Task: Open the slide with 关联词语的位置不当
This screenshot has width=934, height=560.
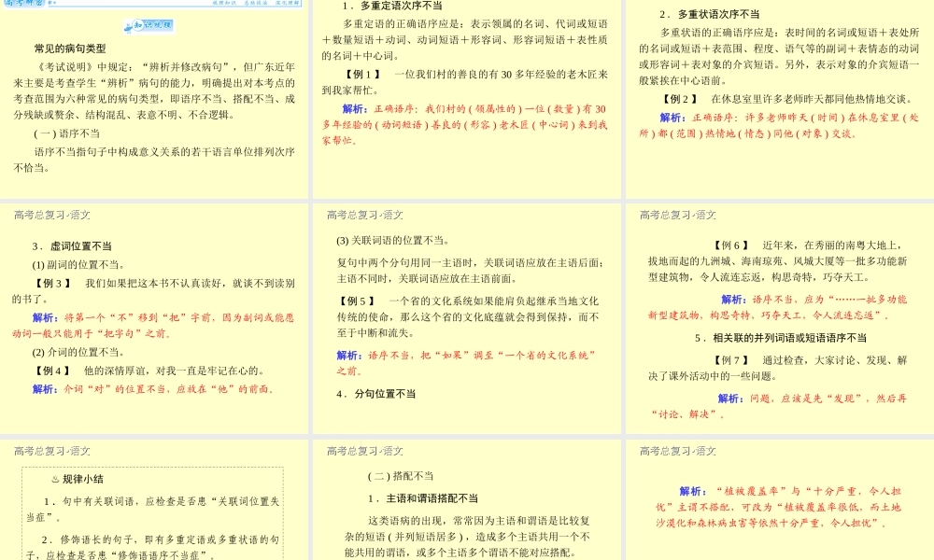Action: 467,318
